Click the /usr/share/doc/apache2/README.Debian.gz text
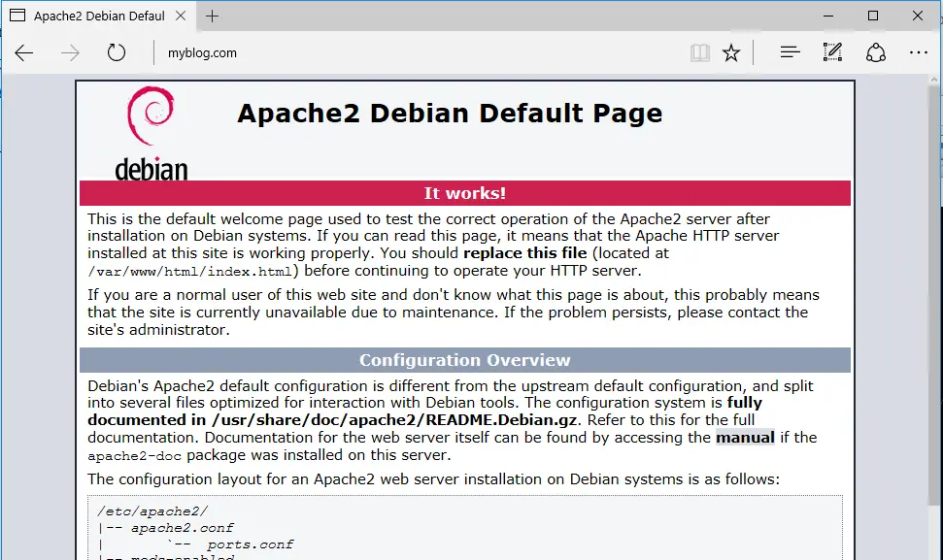The image size is (943, 560). coord(394,420)
